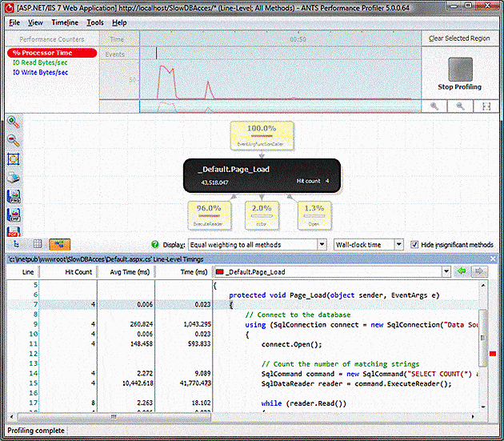This screenshot has height=441, width=504.
Task: Save call graph as EMF image icon
Action: coord(14,214)
